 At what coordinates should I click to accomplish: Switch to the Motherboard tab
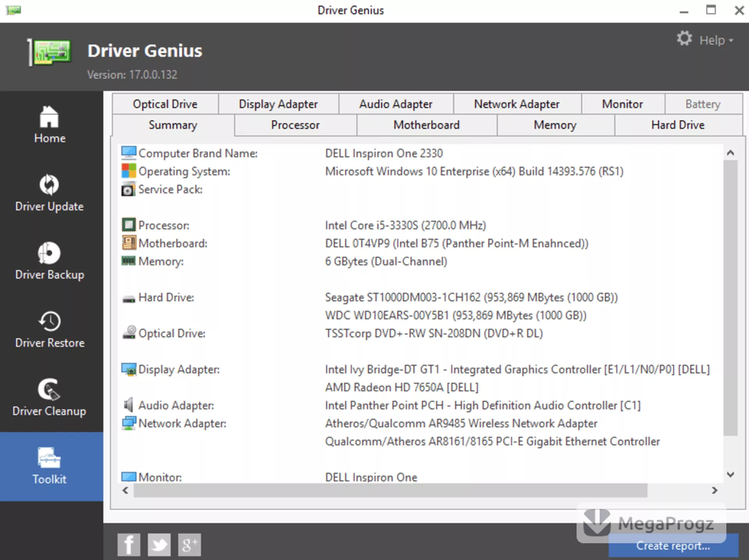[426, 125]
